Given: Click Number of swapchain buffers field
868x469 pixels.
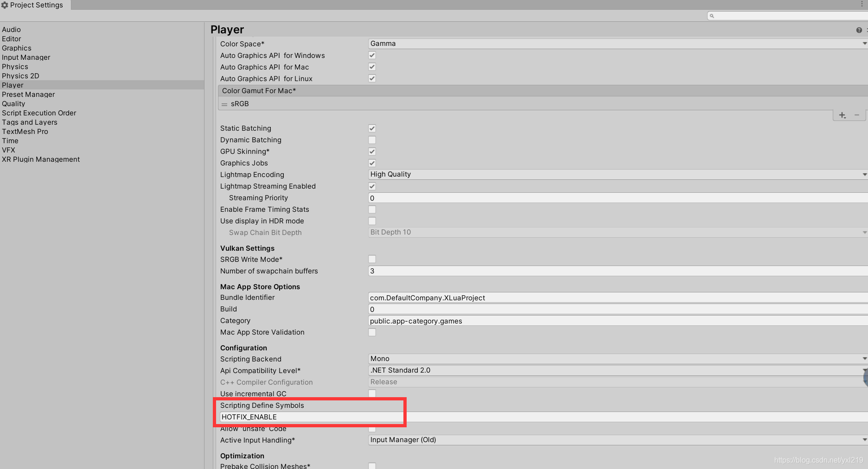Looking at the screenshot, I should [618, 271].
